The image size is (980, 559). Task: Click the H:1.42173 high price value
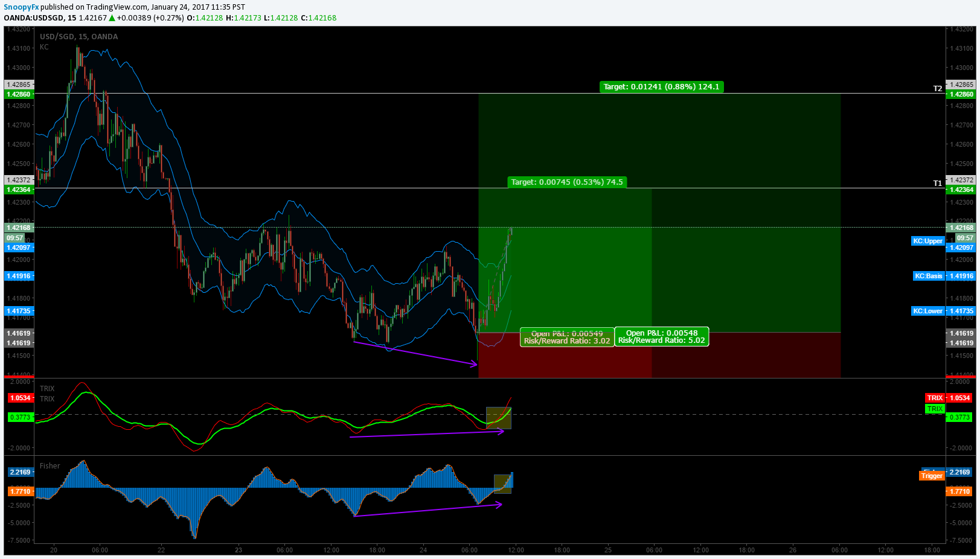click(x=243, y=18)
